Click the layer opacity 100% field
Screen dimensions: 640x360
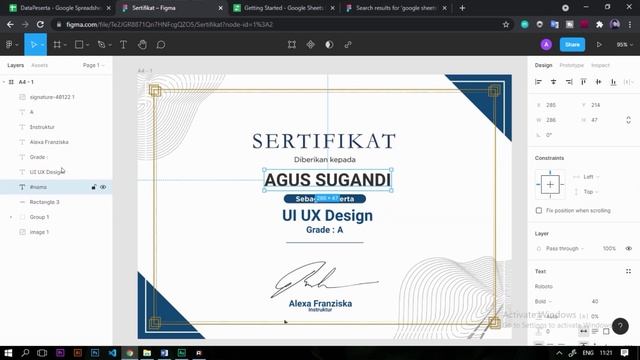tap(609, 248)
